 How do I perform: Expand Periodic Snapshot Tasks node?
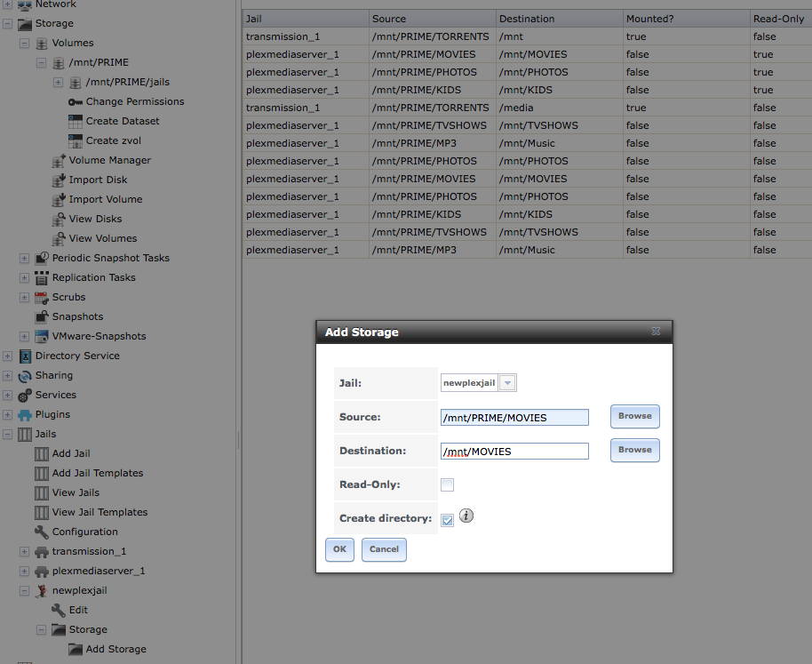[x=24, y=258]
